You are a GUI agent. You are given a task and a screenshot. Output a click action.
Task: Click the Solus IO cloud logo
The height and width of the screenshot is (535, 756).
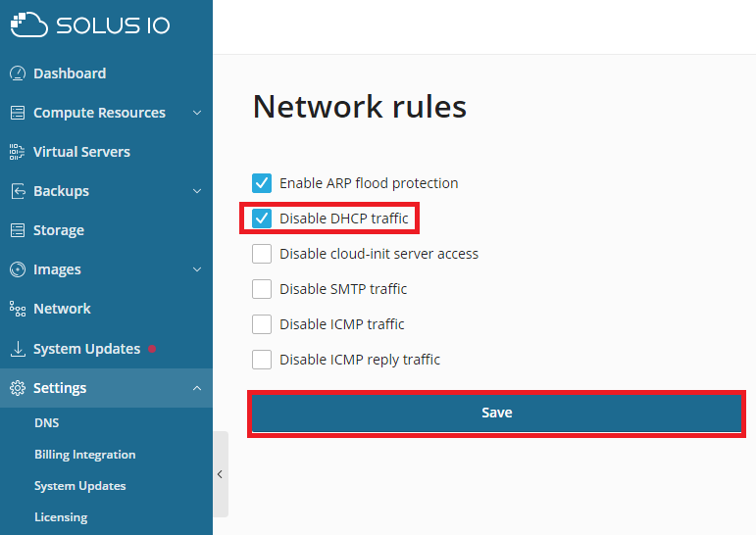point(29,24)
